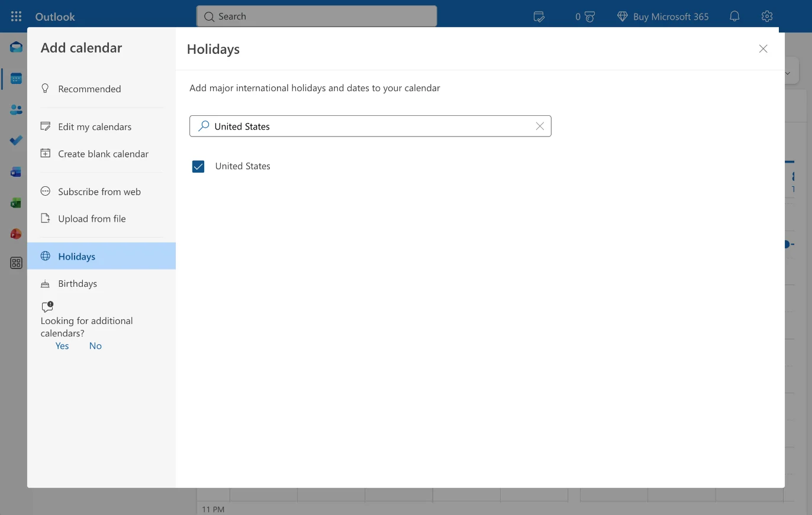Open More apps grid icon
This screenshot has width=812, height=515.
16,263
